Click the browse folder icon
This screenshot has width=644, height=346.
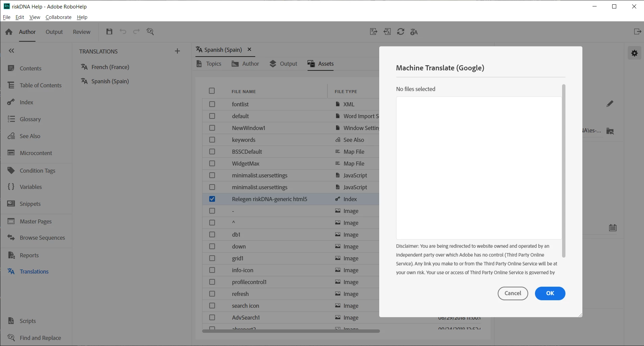[610, 131]
